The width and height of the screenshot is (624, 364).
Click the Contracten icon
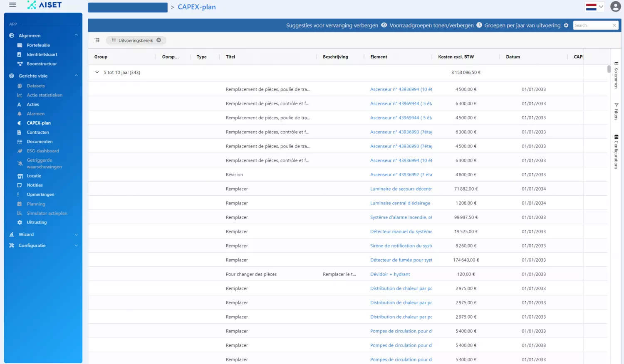(x=20, y=132)
